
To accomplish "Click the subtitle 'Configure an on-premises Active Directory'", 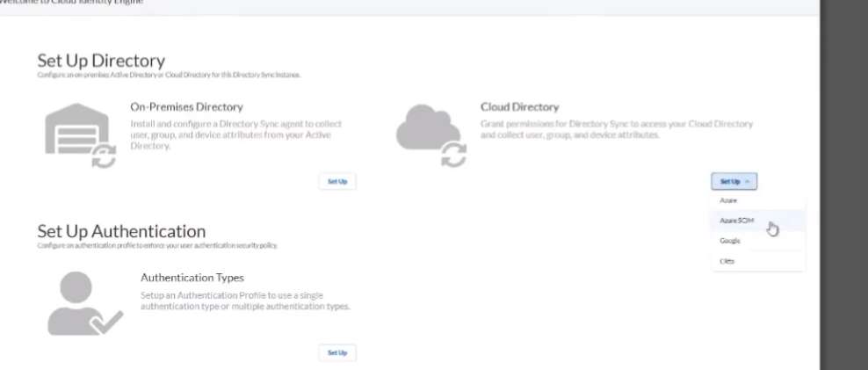I will point(169,75).
